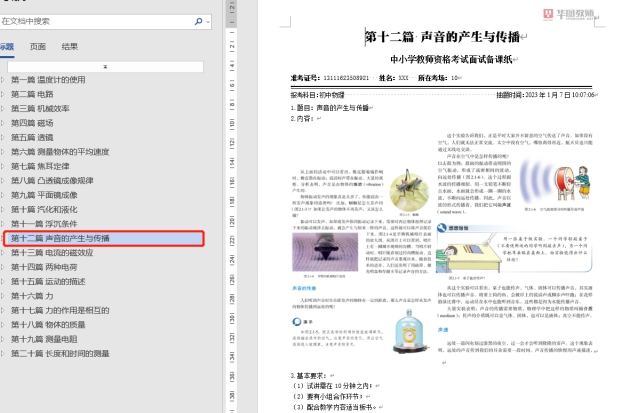Click the document title 第十二篇 声音的产生与传播

point(438,38)
